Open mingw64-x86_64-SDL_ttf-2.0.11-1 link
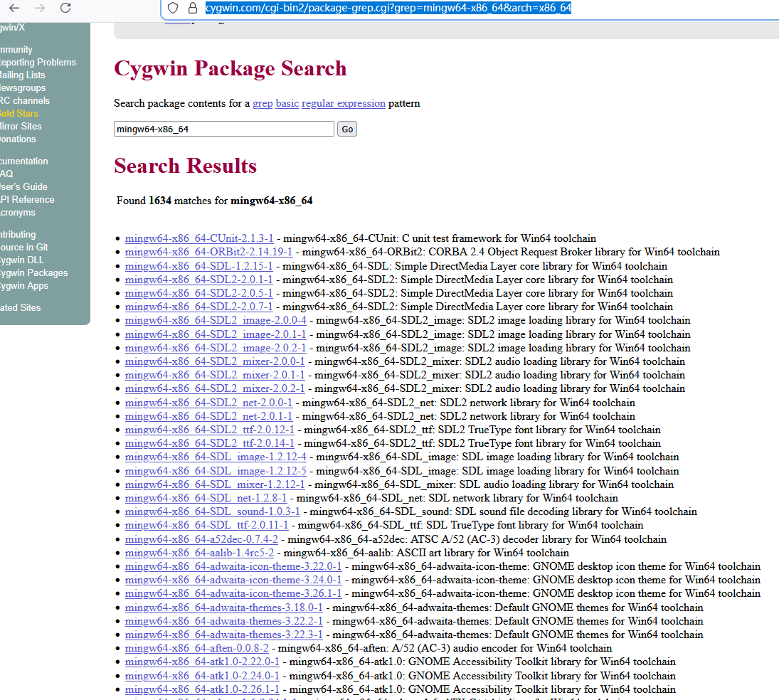779x700 pixels. tap(207, 525)
